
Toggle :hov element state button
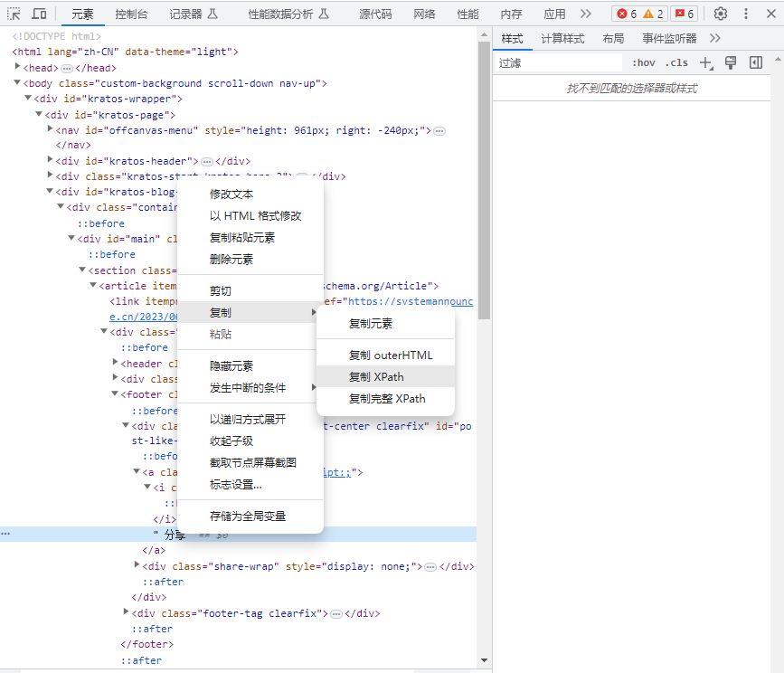[644, 62]
